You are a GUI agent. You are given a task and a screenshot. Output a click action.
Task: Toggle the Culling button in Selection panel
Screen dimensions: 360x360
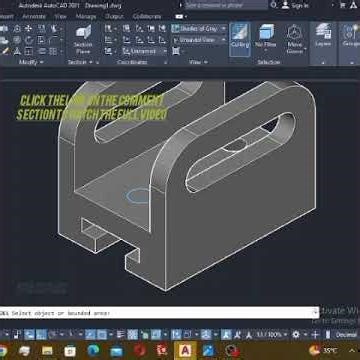coord(240,39)
